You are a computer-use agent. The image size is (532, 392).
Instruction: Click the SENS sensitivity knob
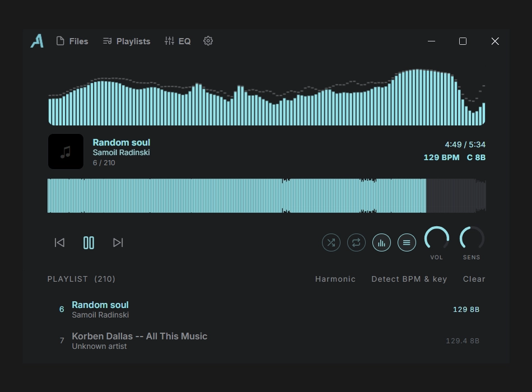point(472,239)
